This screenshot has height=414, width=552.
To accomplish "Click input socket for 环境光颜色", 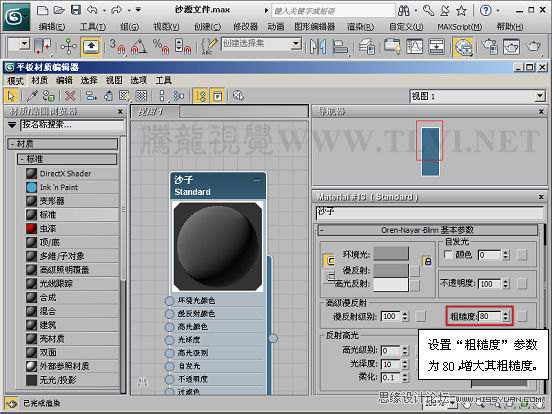I will pos(170,301).
